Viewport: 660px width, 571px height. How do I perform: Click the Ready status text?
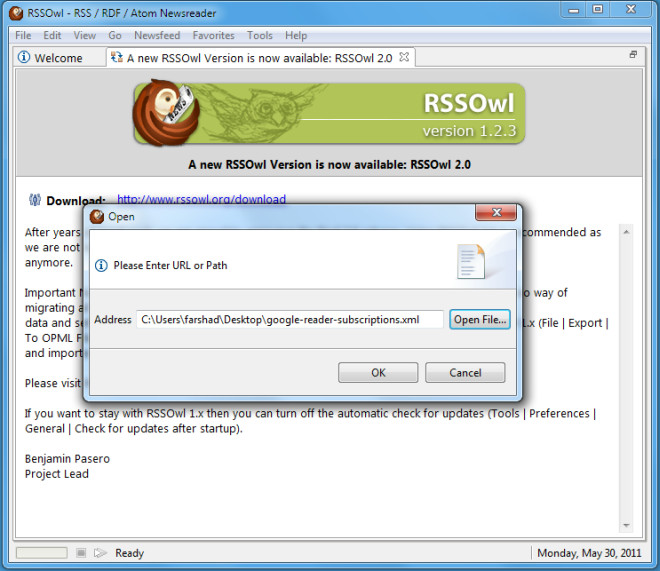coord(130,553)
